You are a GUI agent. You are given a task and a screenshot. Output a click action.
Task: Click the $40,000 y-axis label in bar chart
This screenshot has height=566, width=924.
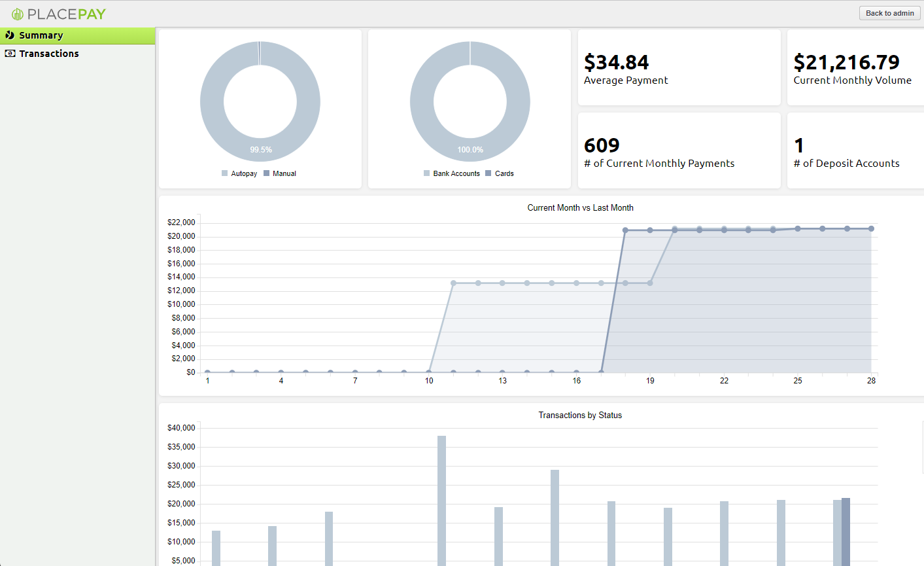[x=181, y=428]
